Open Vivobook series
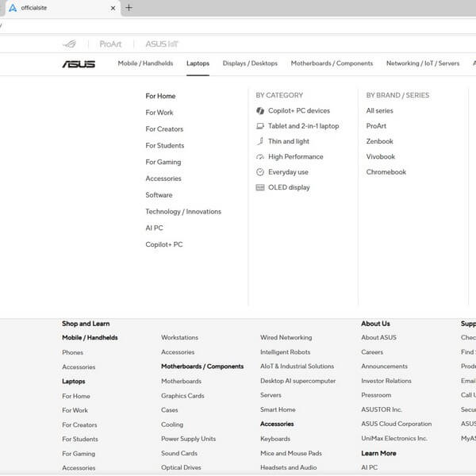Screen dimensions: 476x476 coord(380,156)
